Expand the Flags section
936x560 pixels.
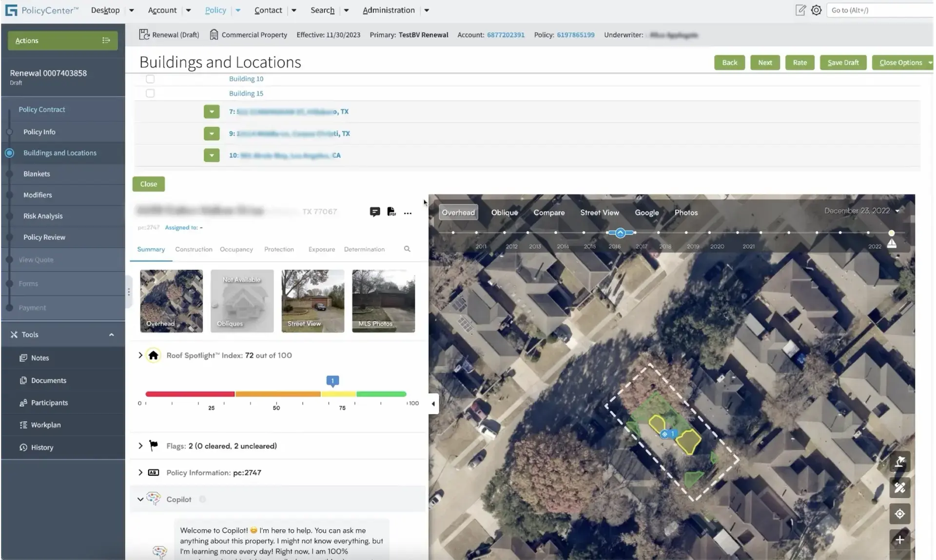point(140,445)
